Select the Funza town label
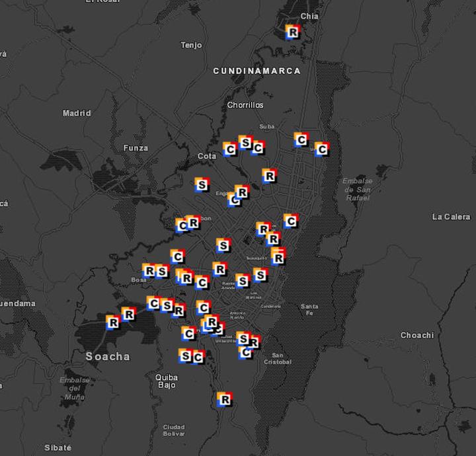476x456 pixels. pos(136,148)
